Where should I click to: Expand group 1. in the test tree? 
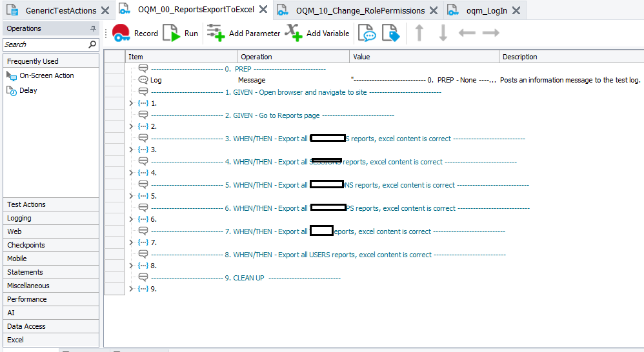[131, 103]
